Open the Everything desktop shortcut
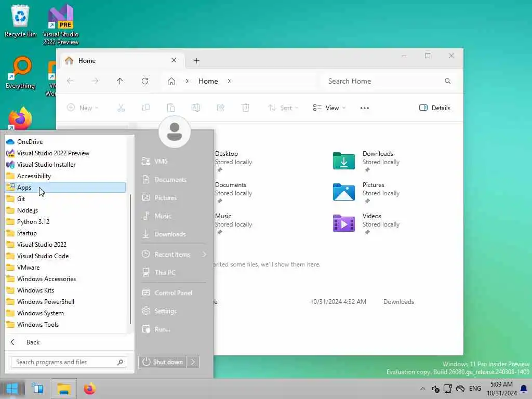This screenshot has width=532, height=399. (x=20, y=73)
